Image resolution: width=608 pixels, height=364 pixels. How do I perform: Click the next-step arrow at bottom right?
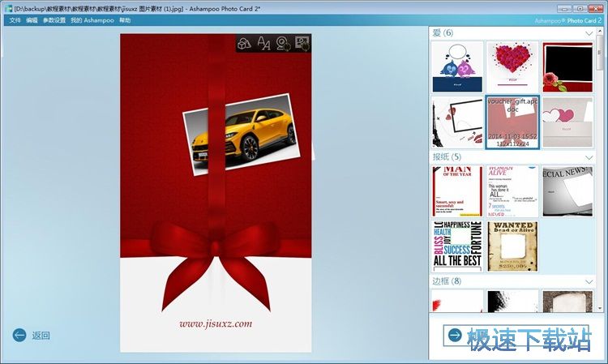click(455, 336)
